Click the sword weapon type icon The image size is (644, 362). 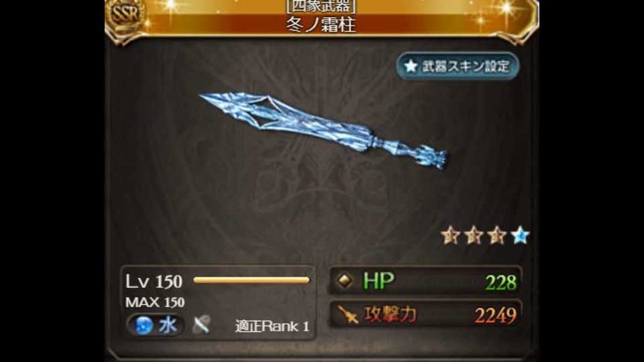[201, 324]
